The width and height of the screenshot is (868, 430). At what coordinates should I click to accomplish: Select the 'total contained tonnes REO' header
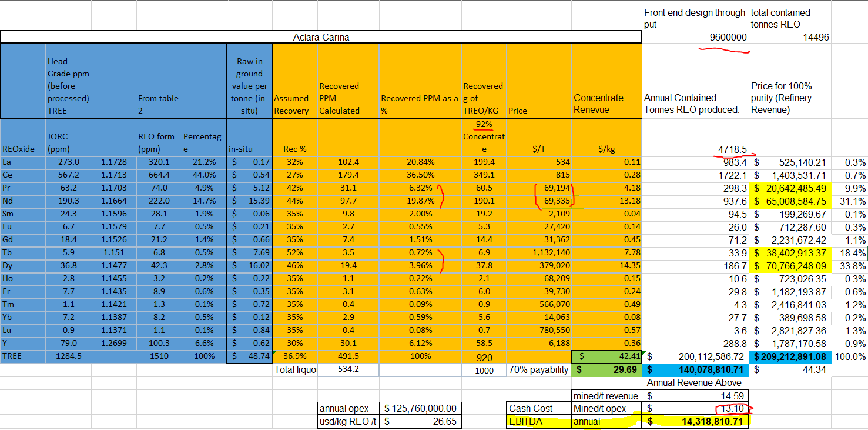pyautogui.click(x=790, y=18)
